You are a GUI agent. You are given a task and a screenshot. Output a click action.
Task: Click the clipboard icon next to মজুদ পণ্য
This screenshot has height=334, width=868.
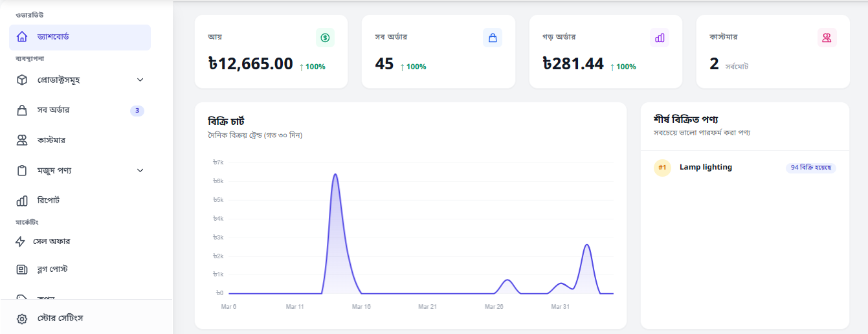(x=22, y=170)
